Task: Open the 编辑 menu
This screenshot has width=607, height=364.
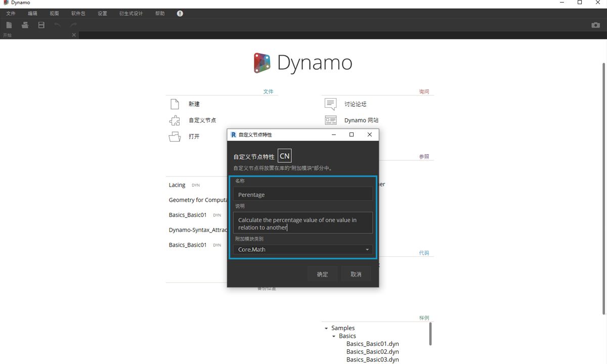Action: coord(33,14)
